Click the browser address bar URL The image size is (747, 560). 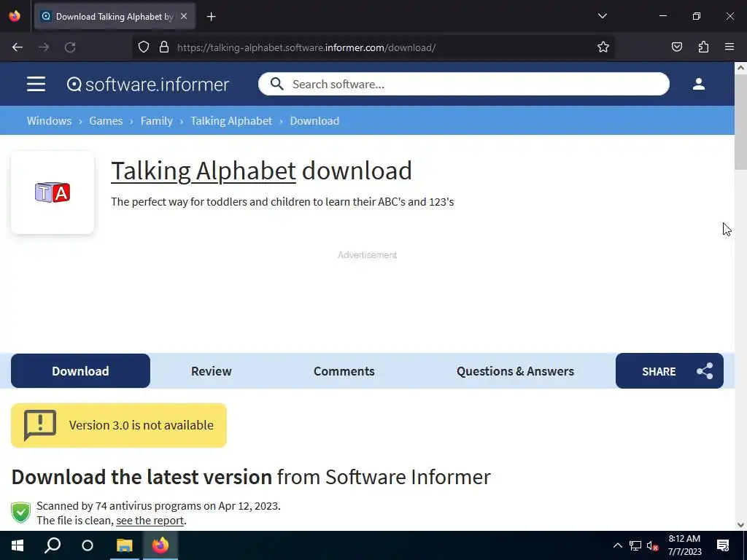[x=306, y=47]
